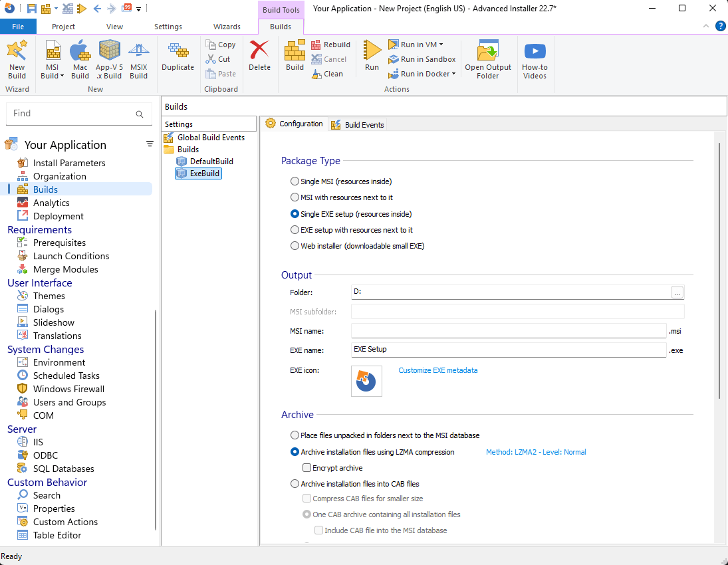Expand the MSI Build dropdown
The height and width of the screenshot is (565, 728).
(62, 76)
